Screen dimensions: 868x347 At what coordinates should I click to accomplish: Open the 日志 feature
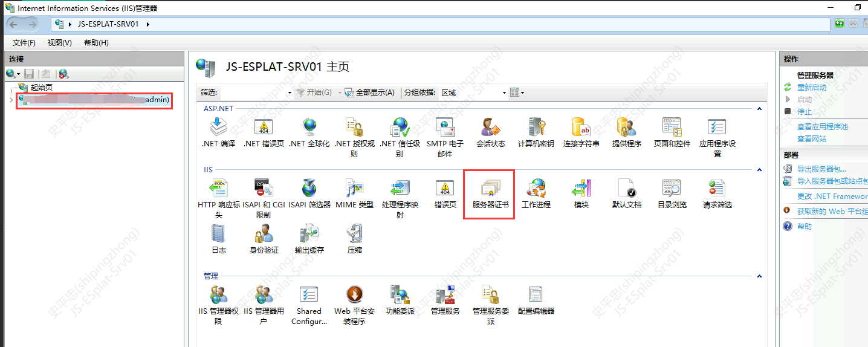(218, 239)
